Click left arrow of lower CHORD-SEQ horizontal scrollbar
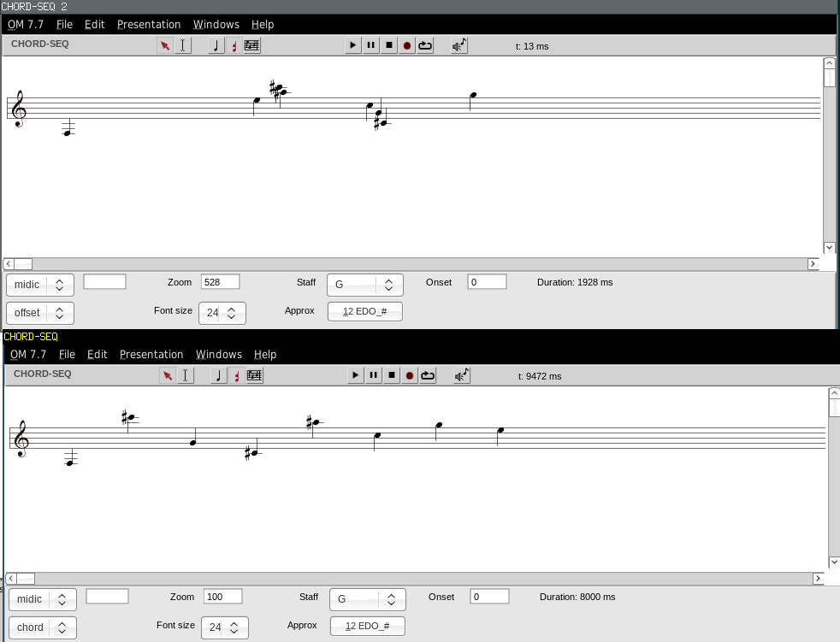Viewport: 840px width, 642px height. (11, 578)
